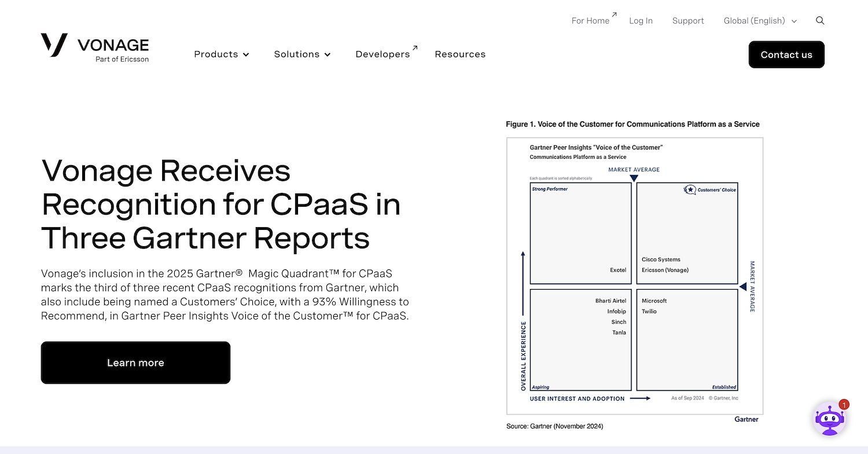
Task: Click the chatbot notification badge
Action: 844,405
